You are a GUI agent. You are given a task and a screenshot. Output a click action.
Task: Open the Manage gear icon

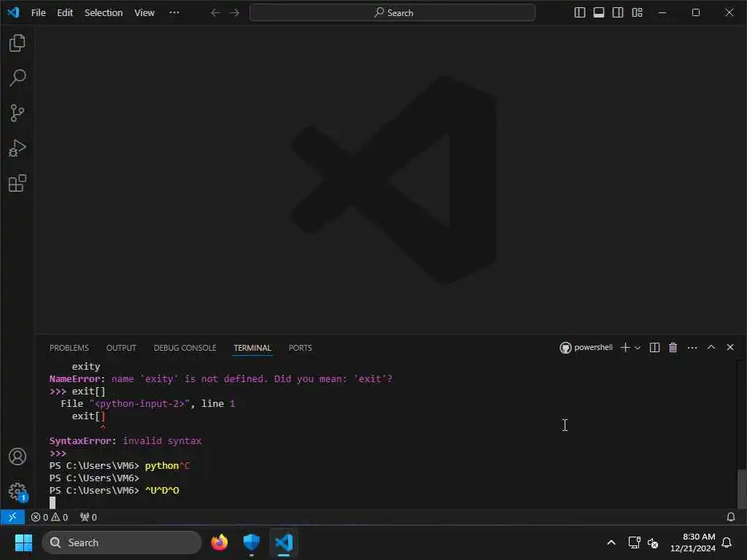[18, 491]
